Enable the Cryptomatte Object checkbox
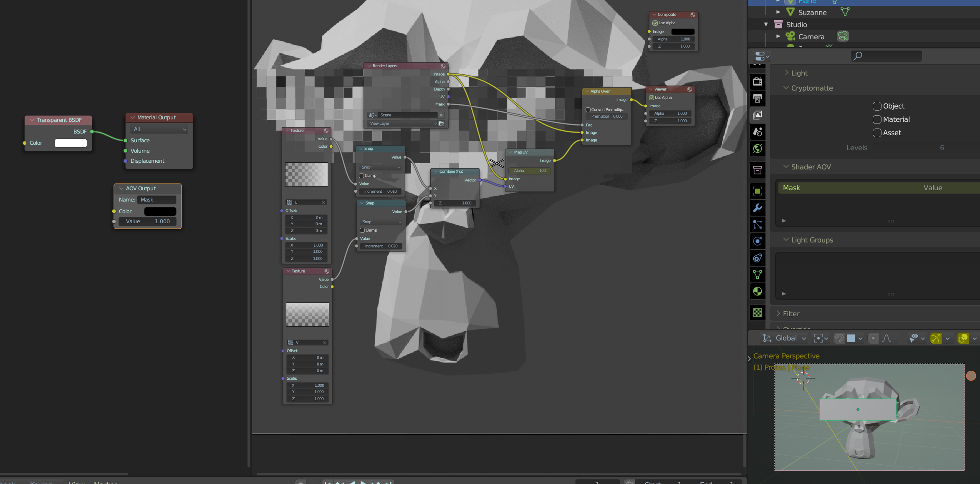Viewport: 980px width, 484px height. pos(877,106)
